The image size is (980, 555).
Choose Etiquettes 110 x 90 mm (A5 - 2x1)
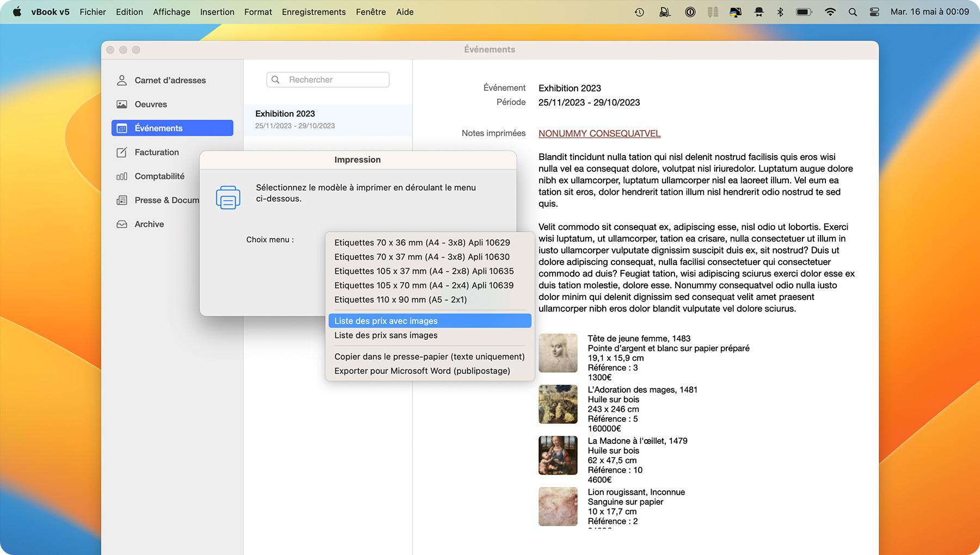[430, 300]
